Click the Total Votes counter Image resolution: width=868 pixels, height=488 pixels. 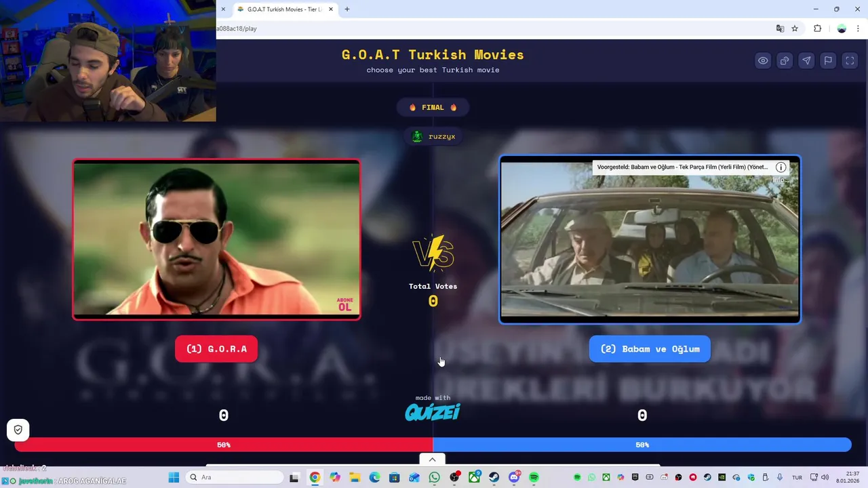433,295
